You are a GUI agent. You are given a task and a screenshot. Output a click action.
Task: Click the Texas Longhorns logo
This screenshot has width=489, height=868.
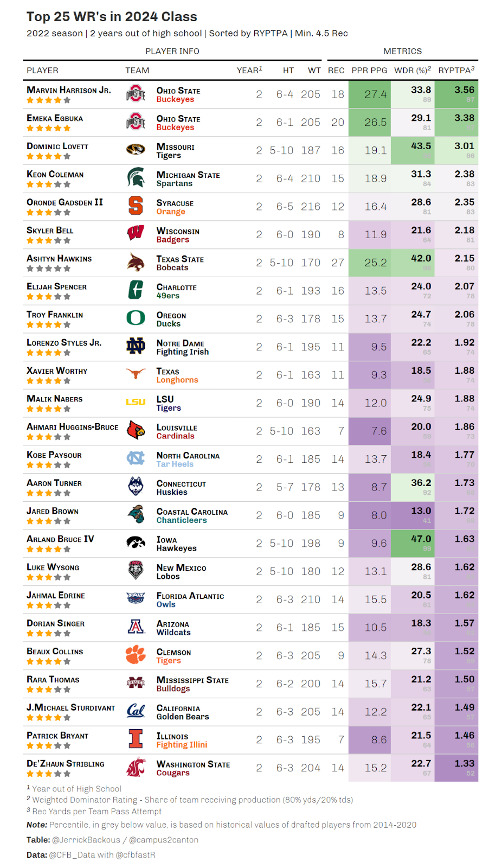click(x=136, y=374)
